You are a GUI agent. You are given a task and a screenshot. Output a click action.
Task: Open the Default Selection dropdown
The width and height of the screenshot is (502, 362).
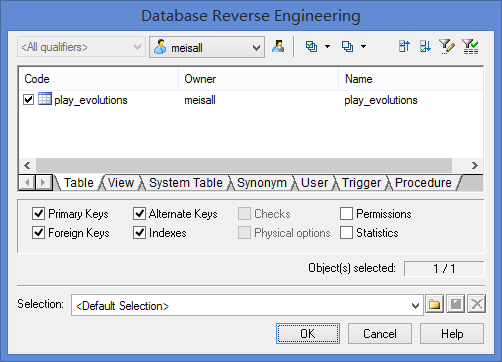click(247, 305)
